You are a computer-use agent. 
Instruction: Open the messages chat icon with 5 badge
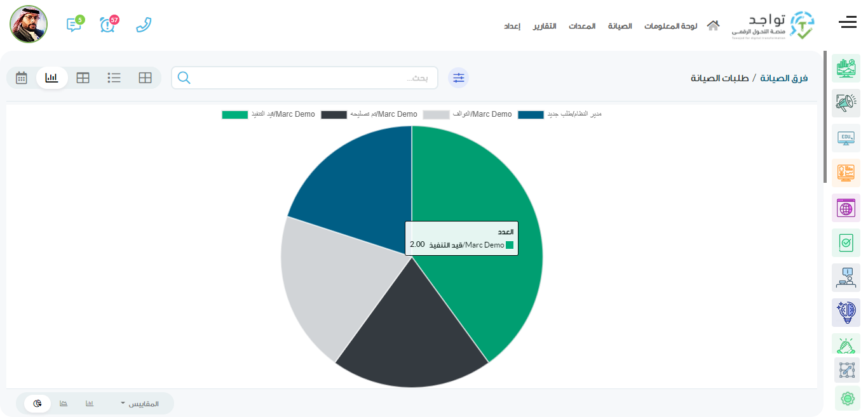(x=74, y=25)
